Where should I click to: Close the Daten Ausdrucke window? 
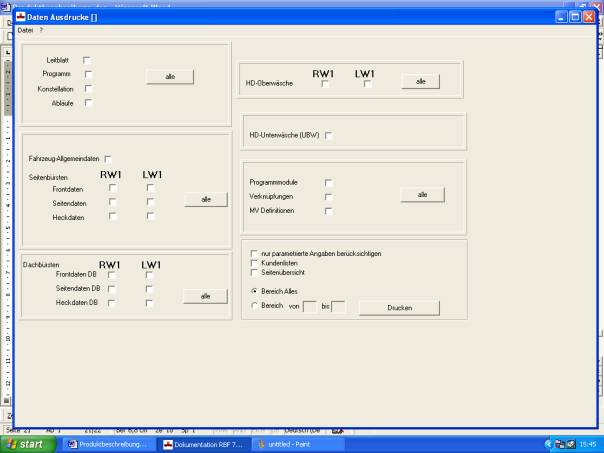[589, 17]
